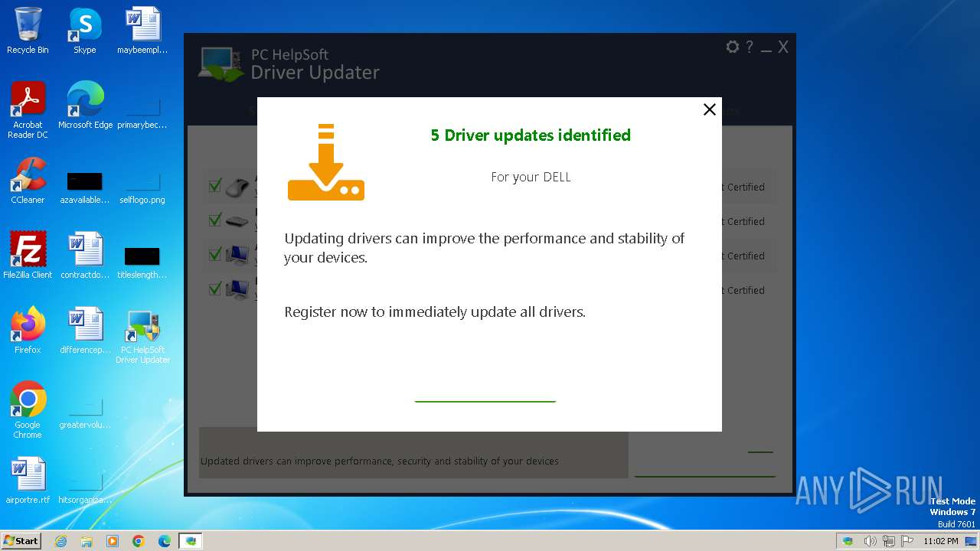This screenshot has width=980, height=551.
Task: Uncheck the fourth row computer driver checkbox
Action: pyautogui.click(x=215, y=289)
